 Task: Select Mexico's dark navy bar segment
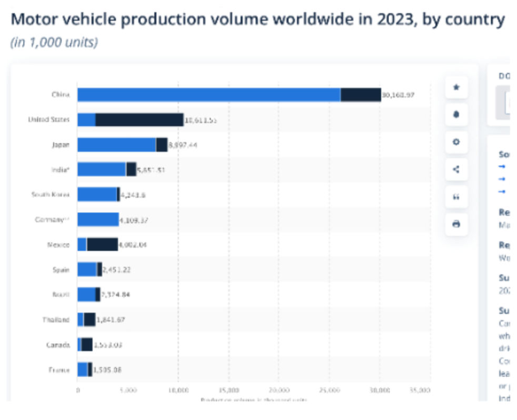pos(102,245)
